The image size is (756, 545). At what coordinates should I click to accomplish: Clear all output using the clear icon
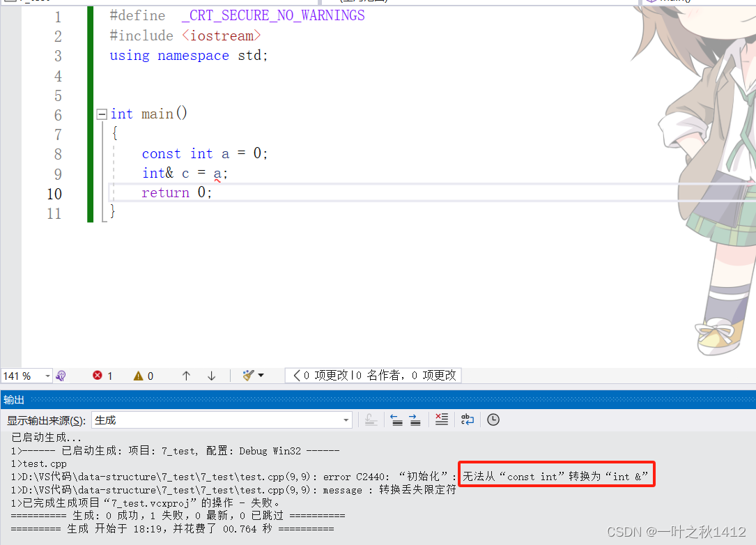click(441, 420)
